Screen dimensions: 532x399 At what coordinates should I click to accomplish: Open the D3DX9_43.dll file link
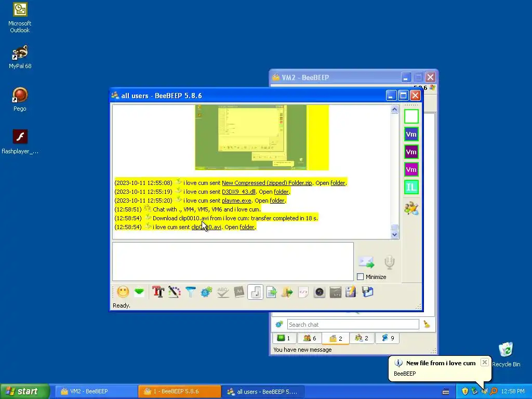tap(238, 192)
